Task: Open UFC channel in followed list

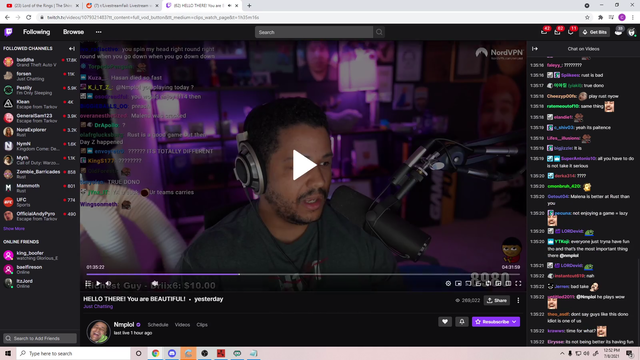Action: pyautogui.click(x=40, y=202)
